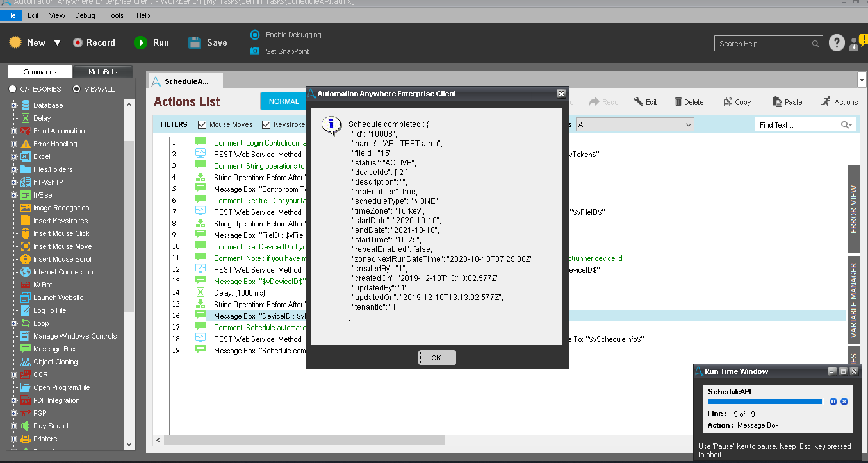Open the task tab list dropdown arrow
The width and height of the screenshot is (868, 463).
[x=861, y=80]
